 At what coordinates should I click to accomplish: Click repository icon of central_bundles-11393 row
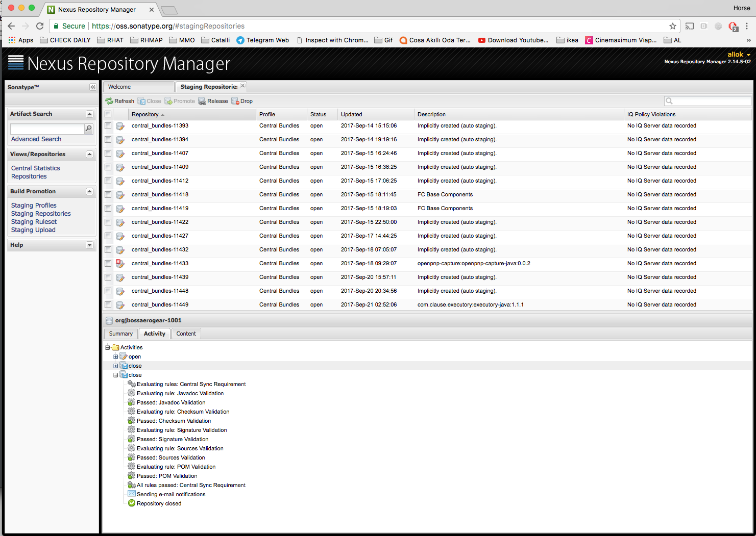coord(120,126)
